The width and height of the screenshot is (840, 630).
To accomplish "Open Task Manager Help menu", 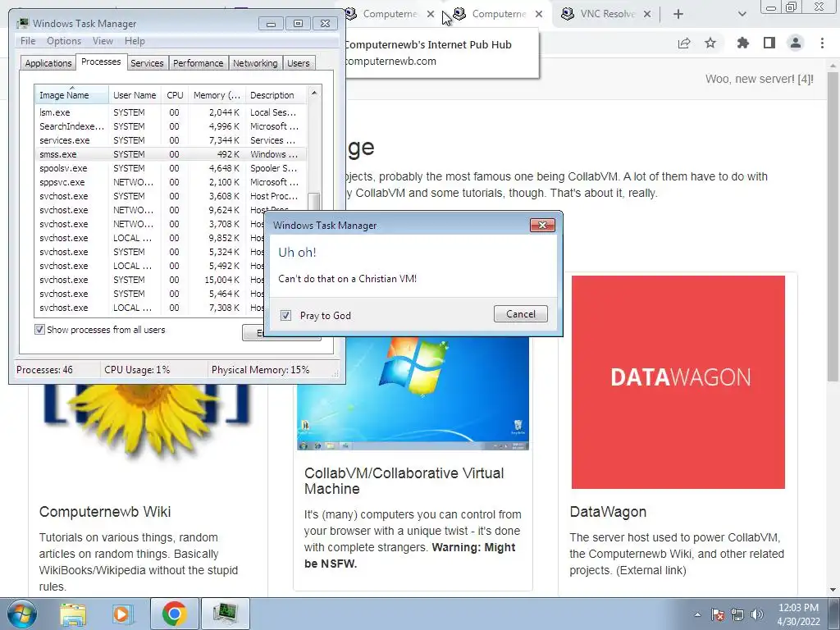I will [x=135, y=41].
